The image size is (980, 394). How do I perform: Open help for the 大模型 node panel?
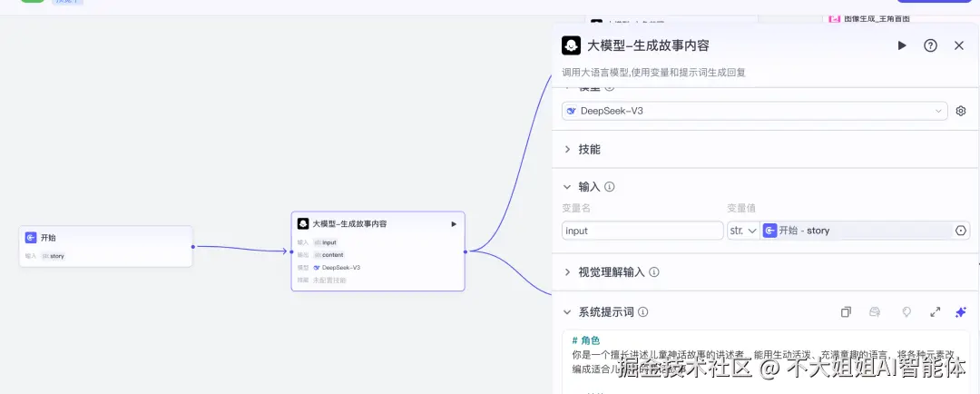tap(931, 45)
